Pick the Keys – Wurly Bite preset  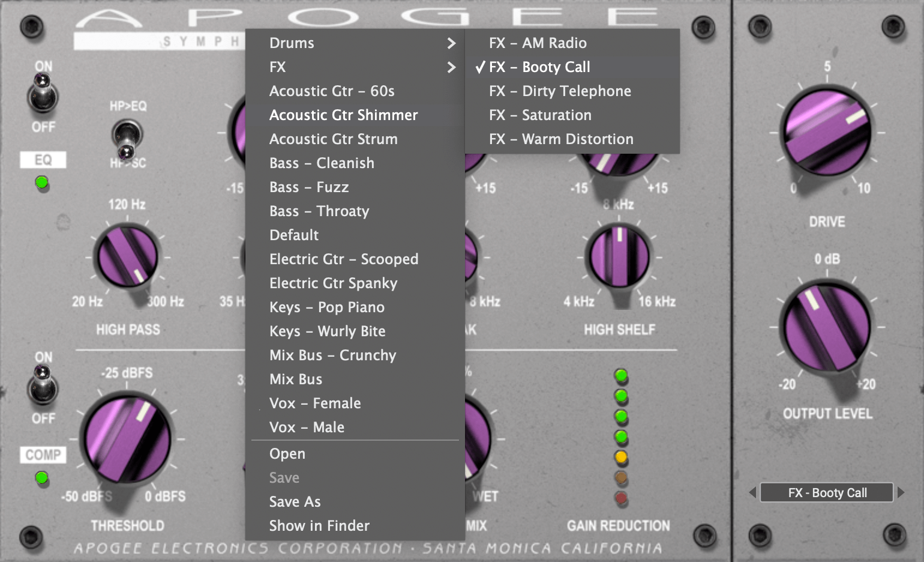pyautogui.click(x=355, y=331)
